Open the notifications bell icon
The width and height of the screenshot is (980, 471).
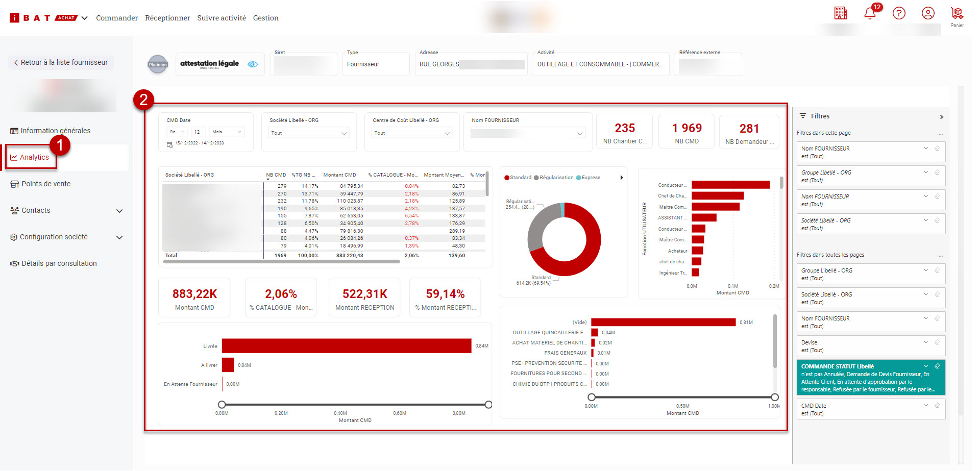tap(870, 14)
